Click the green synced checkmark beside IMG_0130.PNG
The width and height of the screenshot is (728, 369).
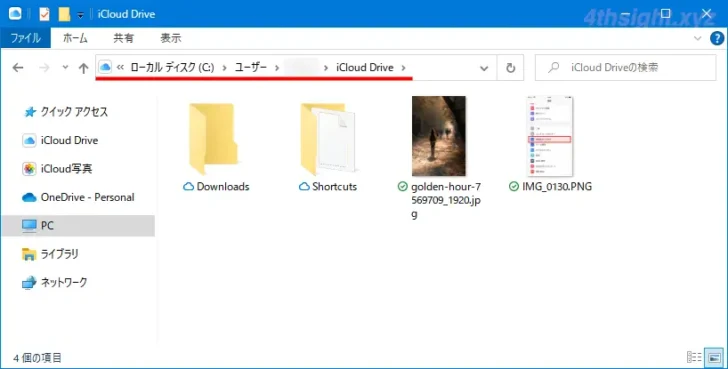click(x=514, y=187)
